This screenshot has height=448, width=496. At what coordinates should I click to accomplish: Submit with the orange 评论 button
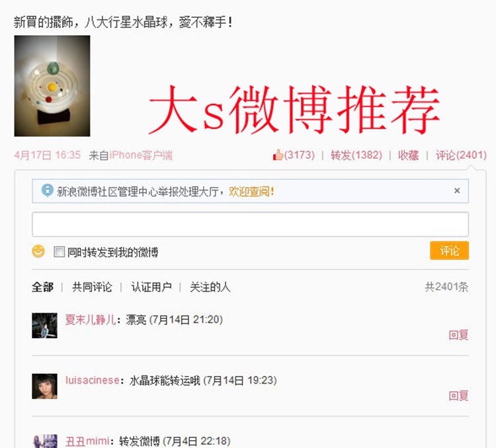[449, 250]
